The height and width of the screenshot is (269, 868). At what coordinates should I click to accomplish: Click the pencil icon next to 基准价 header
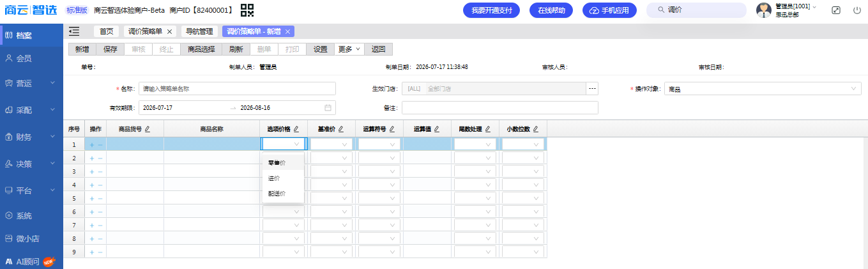coord(341,129)
